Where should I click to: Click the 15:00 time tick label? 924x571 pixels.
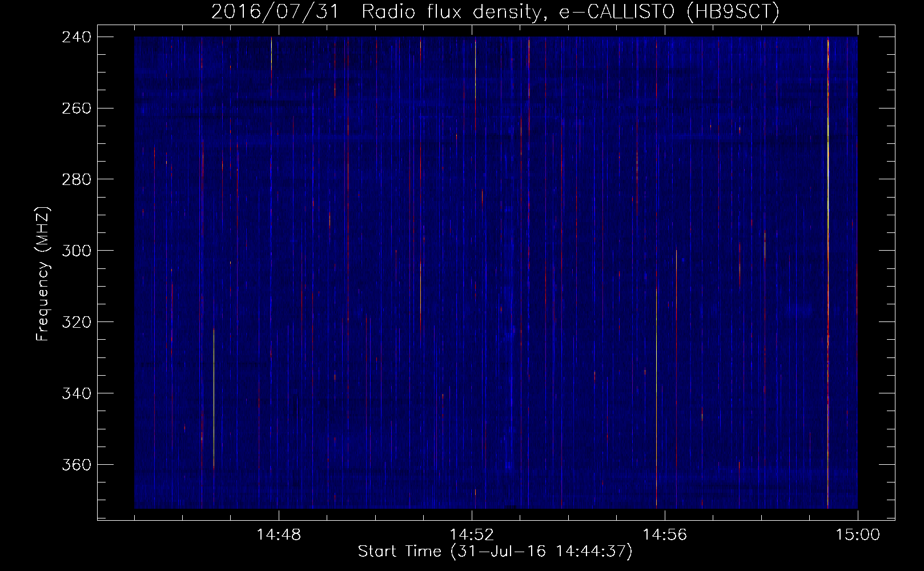point(858,535)
